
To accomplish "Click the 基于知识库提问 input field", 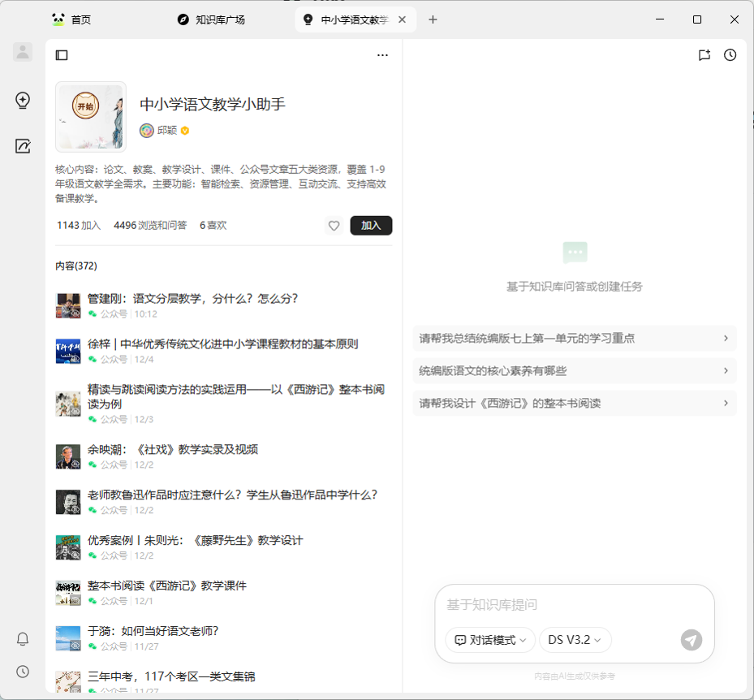I will tap(574, 605).
